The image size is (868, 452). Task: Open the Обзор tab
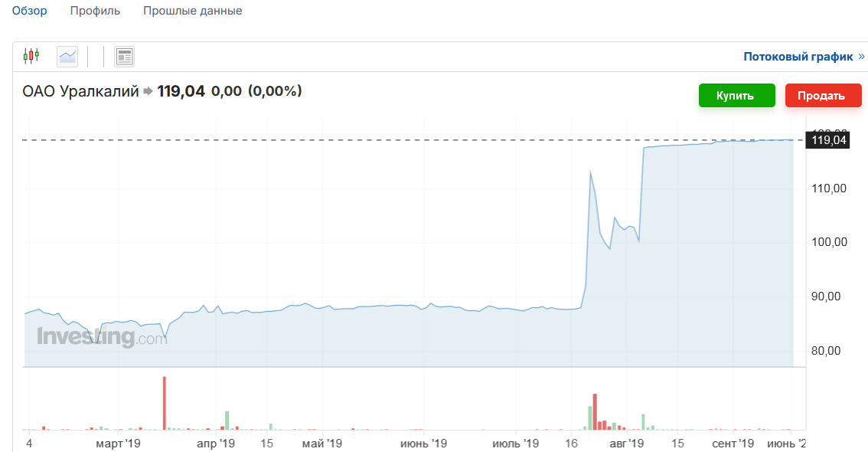[29, 11]
